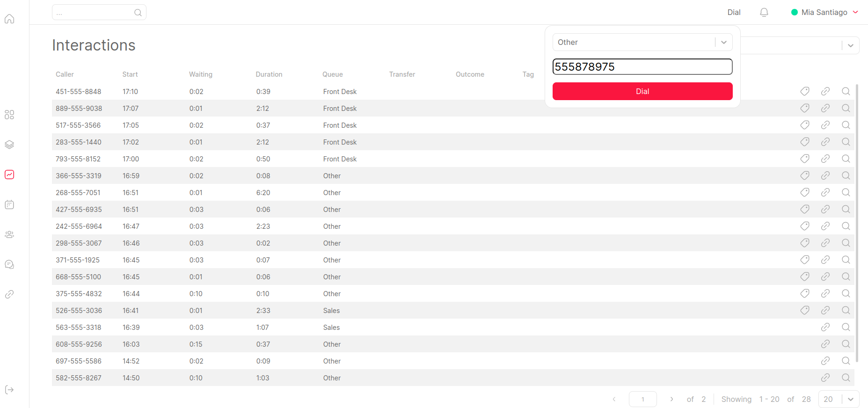
Task: Click duration 6:20 cell
Action: [x=263, y=193]
